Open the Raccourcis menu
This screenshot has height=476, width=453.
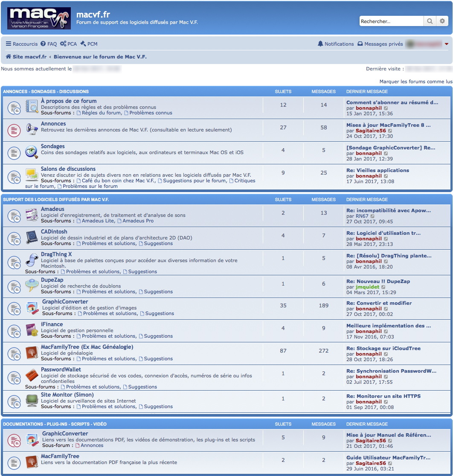click(22, 44)
